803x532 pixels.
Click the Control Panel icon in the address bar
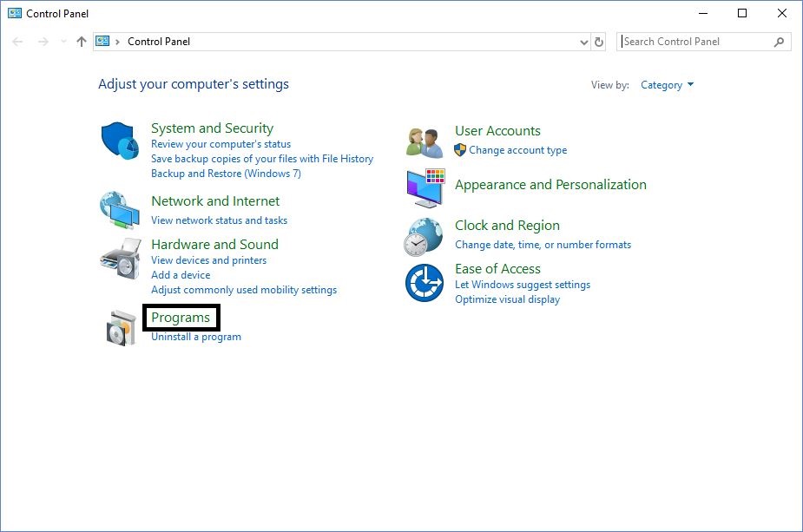[x=103, y=41]
